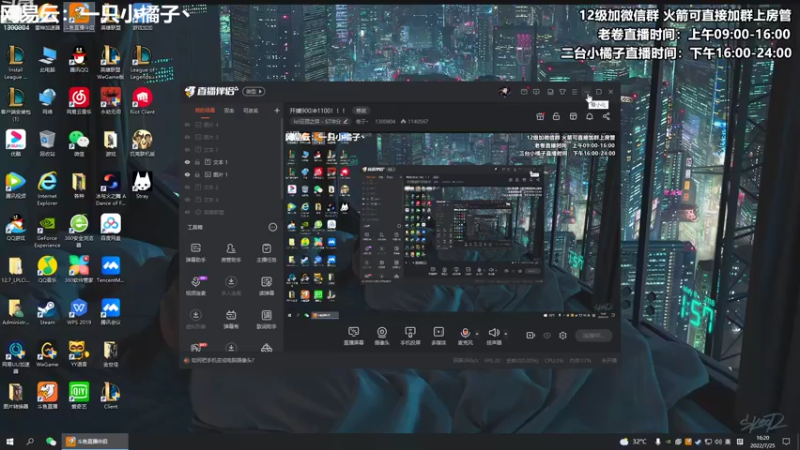Open the 弹幕秀 tool icon
This screenshot has height=450, width=800.
(231, 319)
